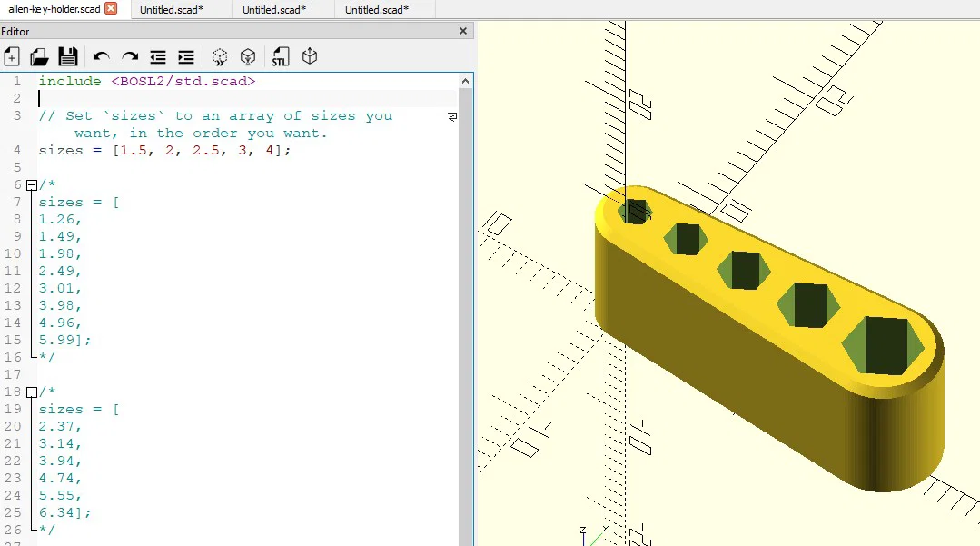Indent the selected code

tap(186, 57)
